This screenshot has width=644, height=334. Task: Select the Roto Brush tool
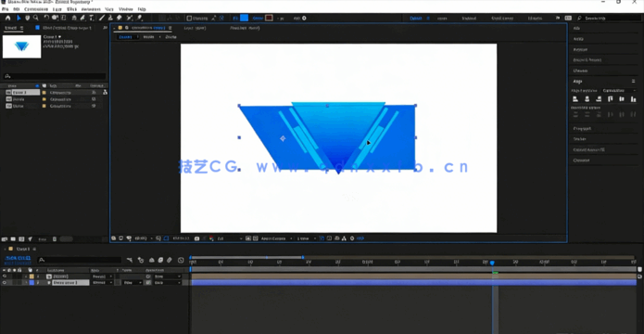(130, 18)
